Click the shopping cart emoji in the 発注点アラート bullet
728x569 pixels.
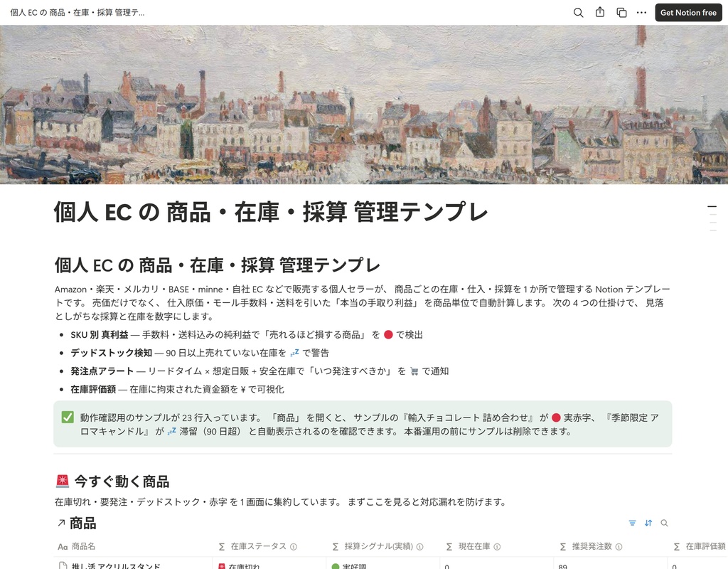414,371
